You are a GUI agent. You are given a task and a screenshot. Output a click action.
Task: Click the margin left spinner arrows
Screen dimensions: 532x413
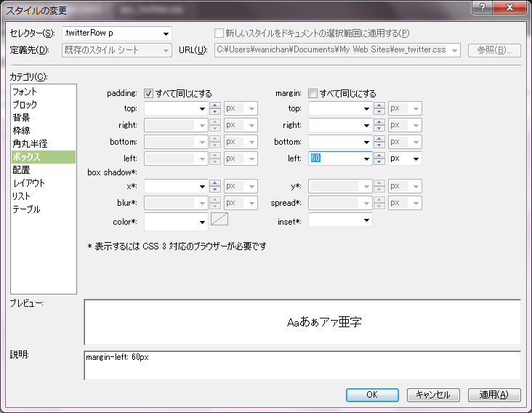click(379, 159)
